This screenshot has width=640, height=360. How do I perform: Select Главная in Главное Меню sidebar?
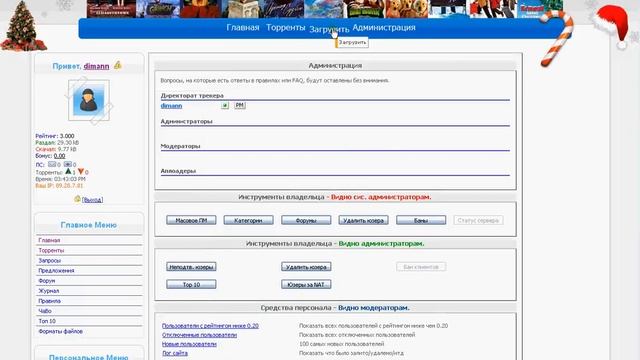coord(49,240)
